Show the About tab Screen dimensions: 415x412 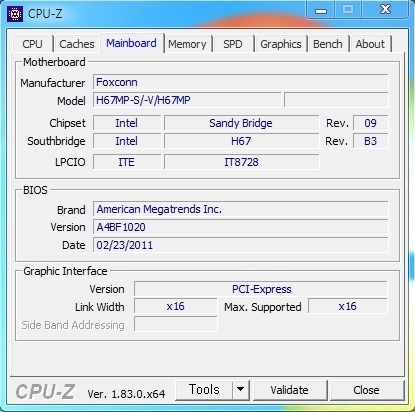click(370, 44)
